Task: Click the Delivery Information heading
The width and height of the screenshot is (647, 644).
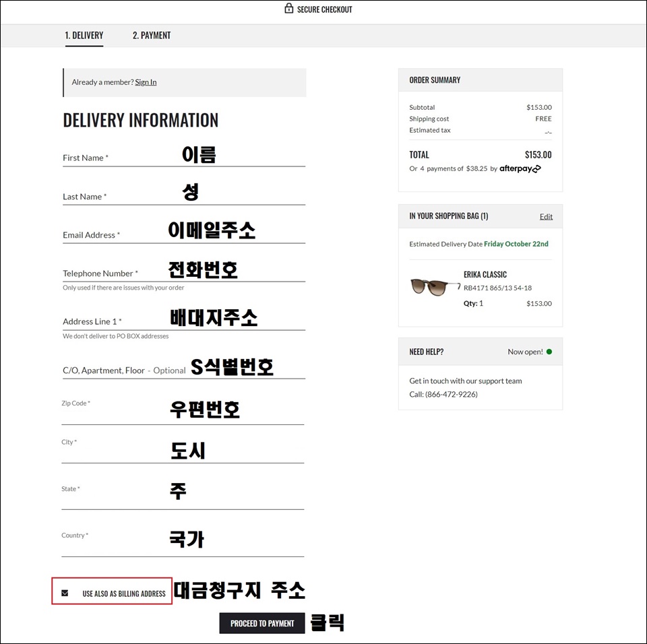Action: [140, 120]
